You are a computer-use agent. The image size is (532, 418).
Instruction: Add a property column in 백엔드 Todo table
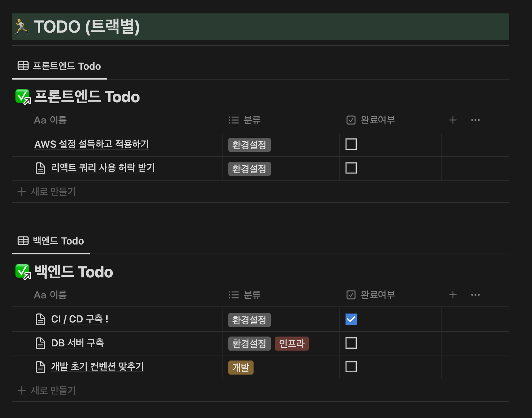(452, 295)
